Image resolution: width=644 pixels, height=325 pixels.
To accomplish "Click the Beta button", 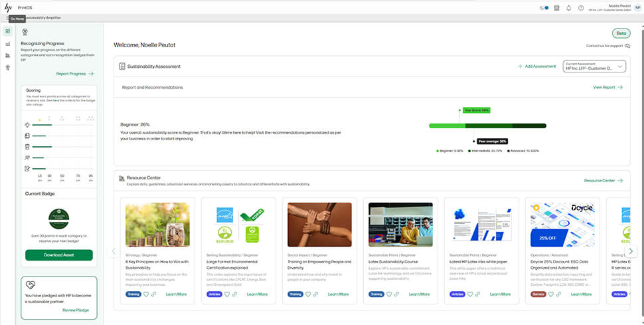I will (621, 33).
